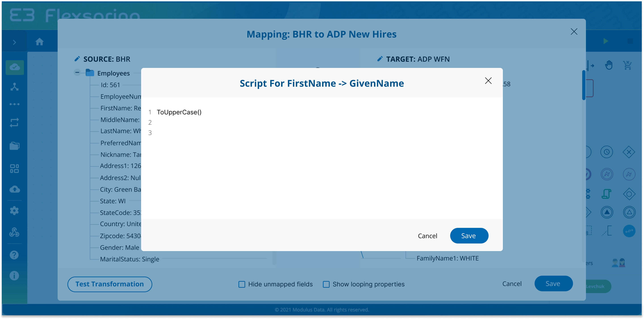This screenshot has height=319, width=644.
Task: Click the stop square button in top bar
Action: 630,41
